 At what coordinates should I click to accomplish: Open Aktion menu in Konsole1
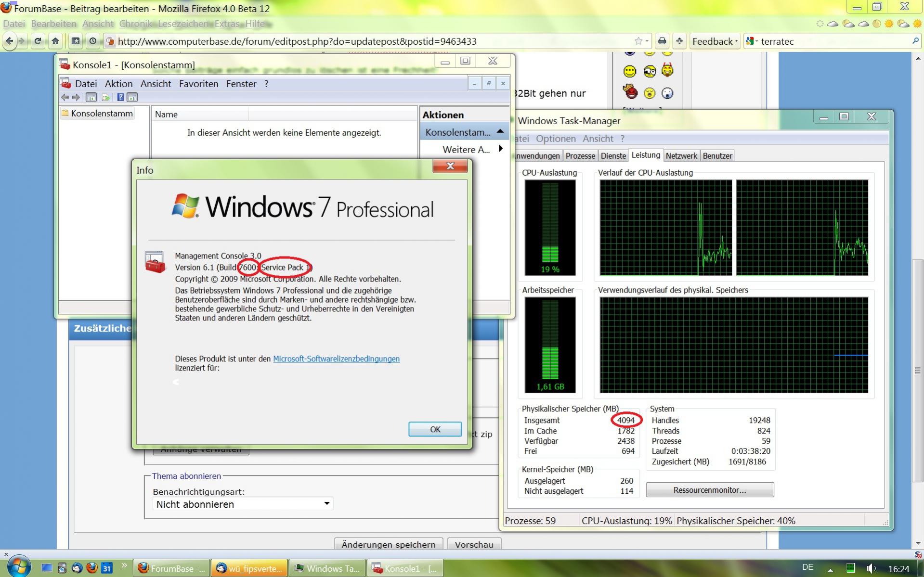tap(118, 84)
